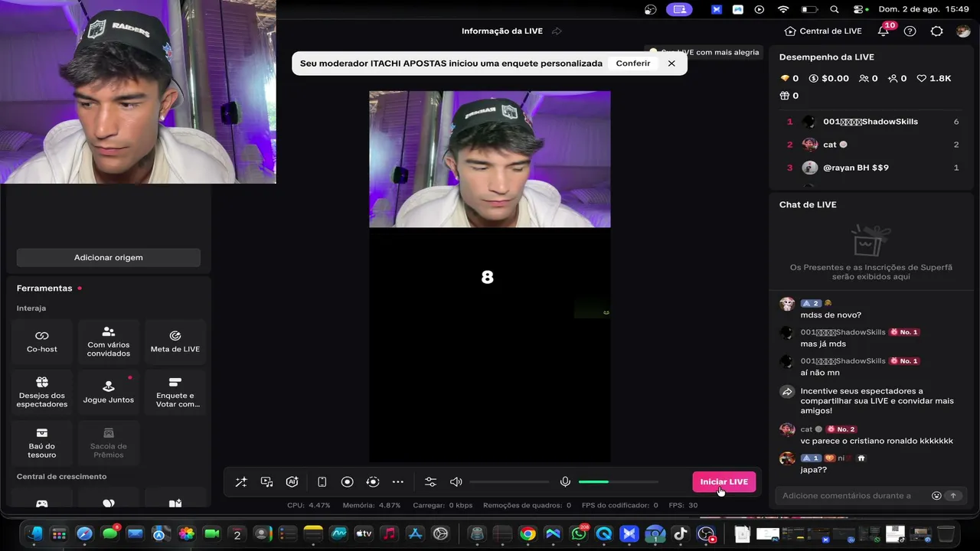980x551 pixels.
Task: Open TikTok in the Dock
Action: tap(680, 534)
